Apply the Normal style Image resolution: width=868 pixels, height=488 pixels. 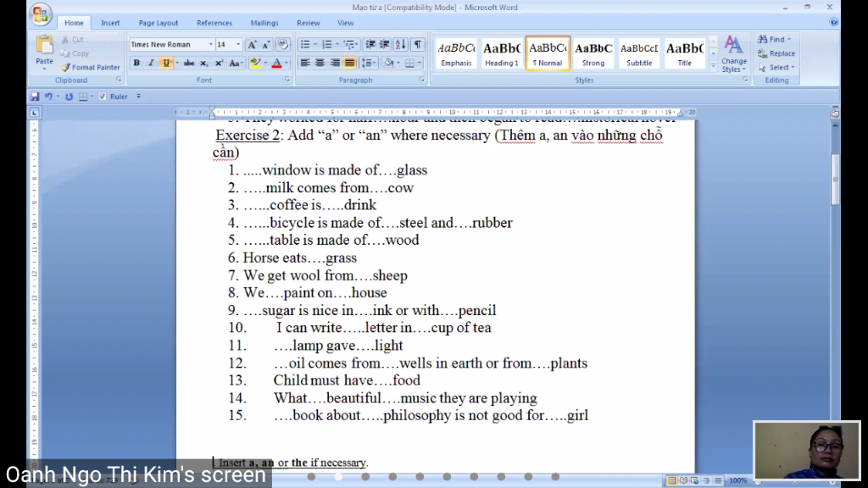(548, 53)
